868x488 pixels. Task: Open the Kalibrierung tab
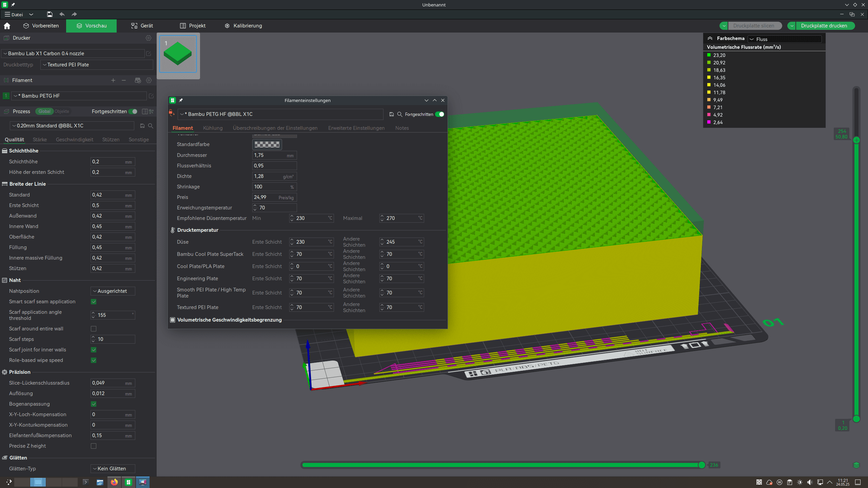[x=243, y=26]
